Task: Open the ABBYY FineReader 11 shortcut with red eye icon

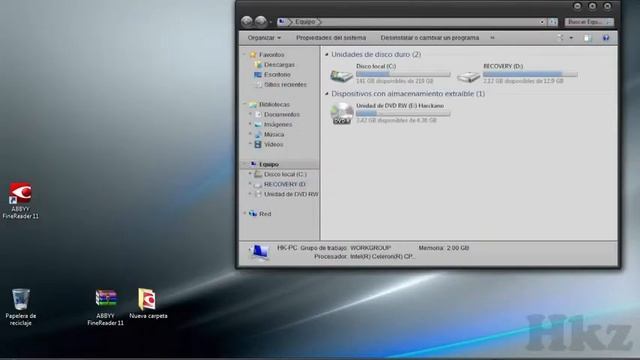Action: tap(20, 193)
